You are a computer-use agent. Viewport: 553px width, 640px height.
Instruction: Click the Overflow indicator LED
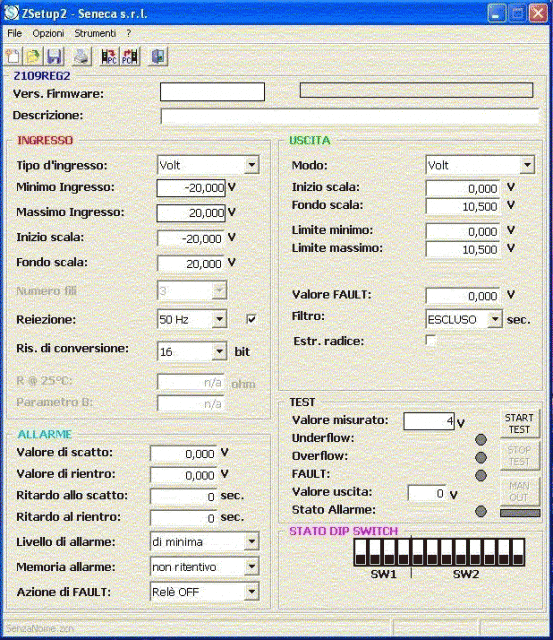[481, 457]
